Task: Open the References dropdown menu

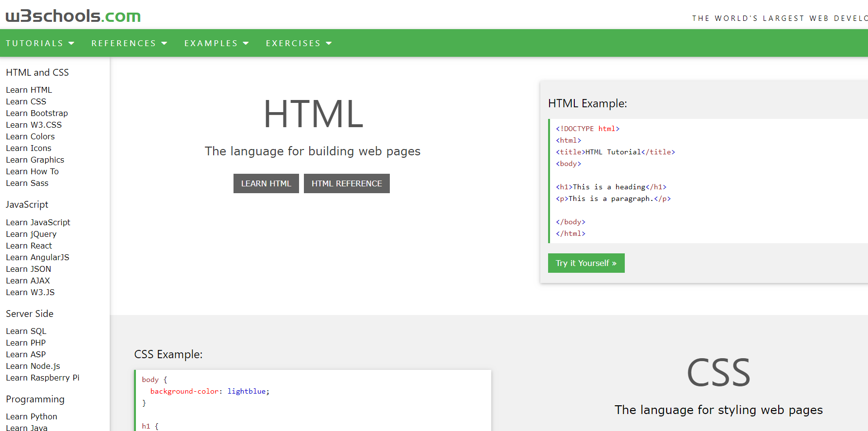Action: [x=129, y=43]
